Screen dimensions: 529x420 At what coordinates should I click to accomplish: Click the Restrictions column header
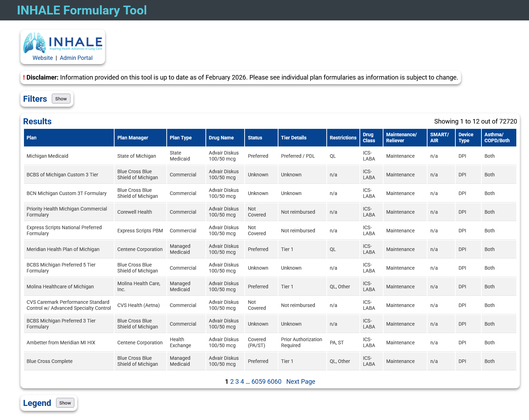point(343,138)
